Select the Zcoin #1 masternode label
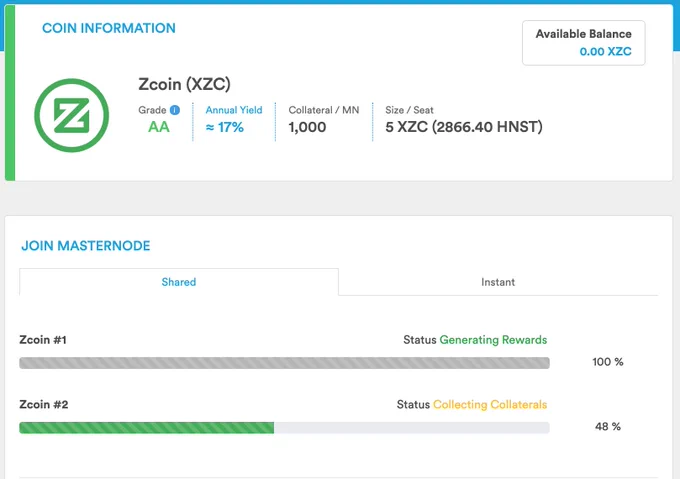Viewport: 680px width, 479px height. click(43, 340)
